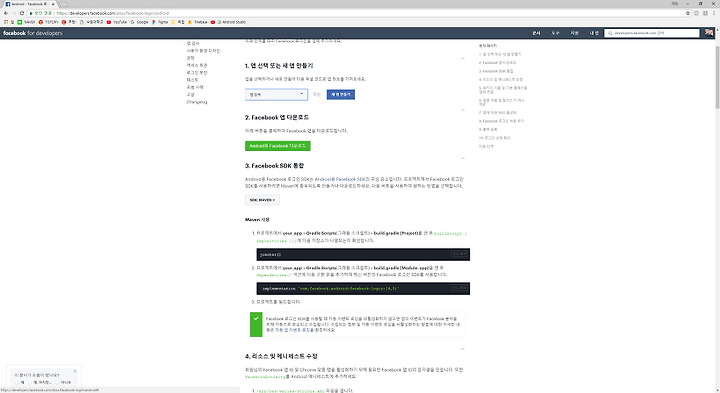Open the Android Studio bookmark

point(228,22)
